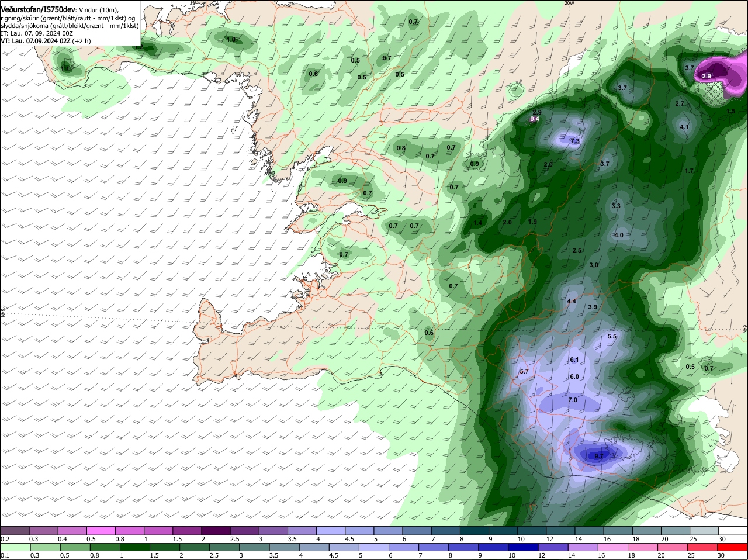The width and height of the screenshot is (748, 560).
Task: Click the 2.7 value on the map
Action: coord(680,103)
